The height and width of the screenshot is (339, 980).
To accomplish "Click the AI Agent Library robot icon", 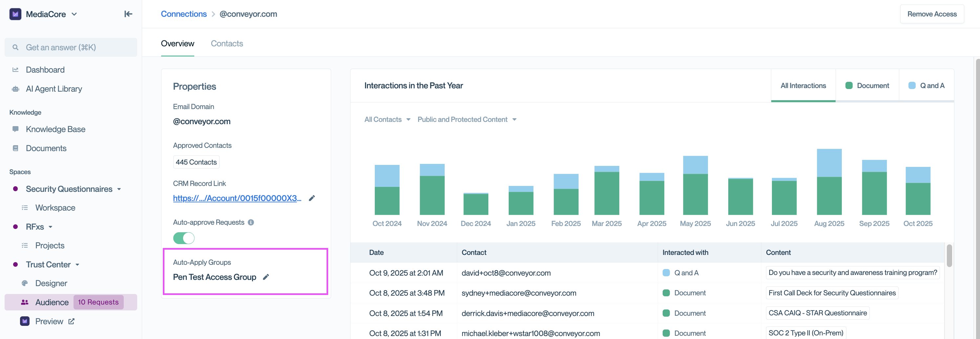I will point(16,89).
